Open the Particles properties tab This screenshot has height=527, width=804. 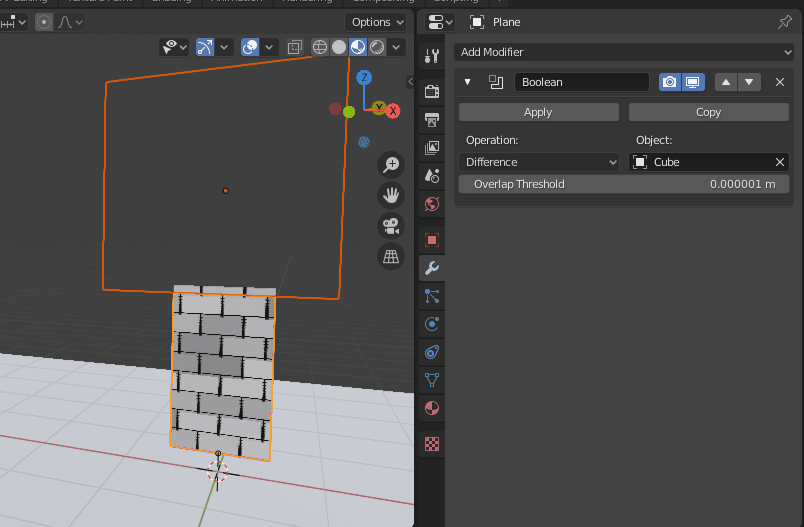[432, 296]
